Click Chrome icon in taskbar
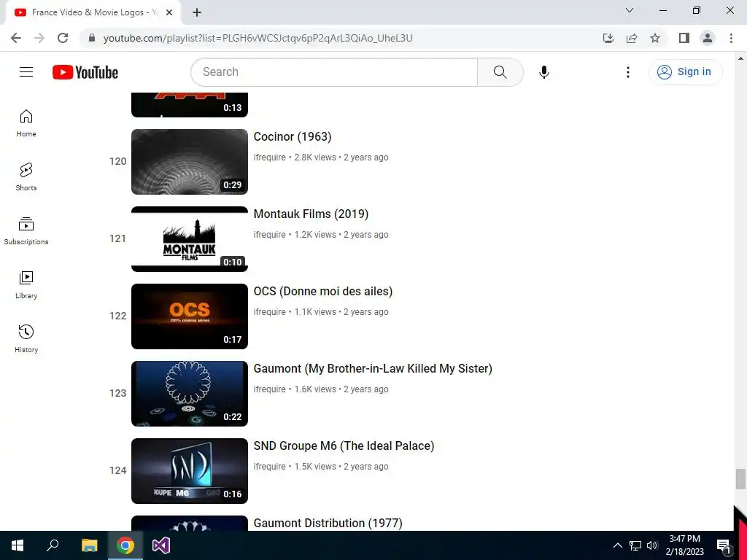This screenshot has width=747, height=560. click(125, 545)
